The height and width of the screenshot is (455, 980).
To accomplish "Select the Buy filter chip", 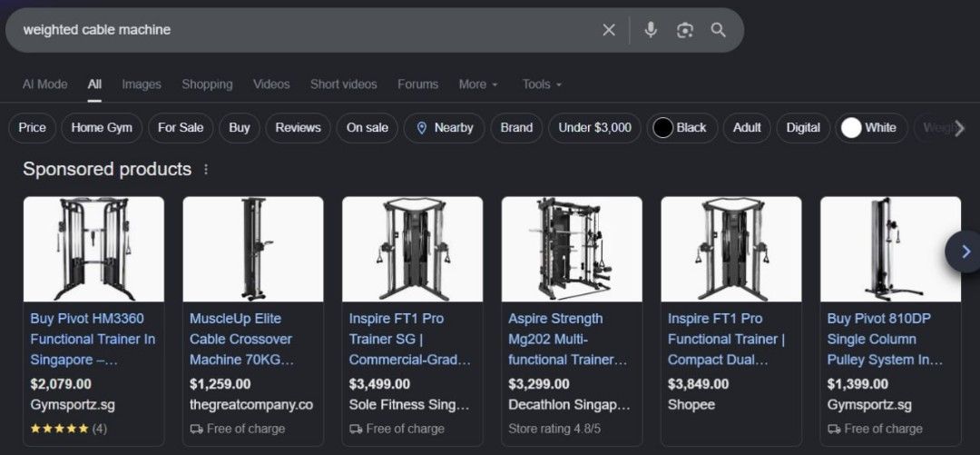I will click(x=240, y=128).
